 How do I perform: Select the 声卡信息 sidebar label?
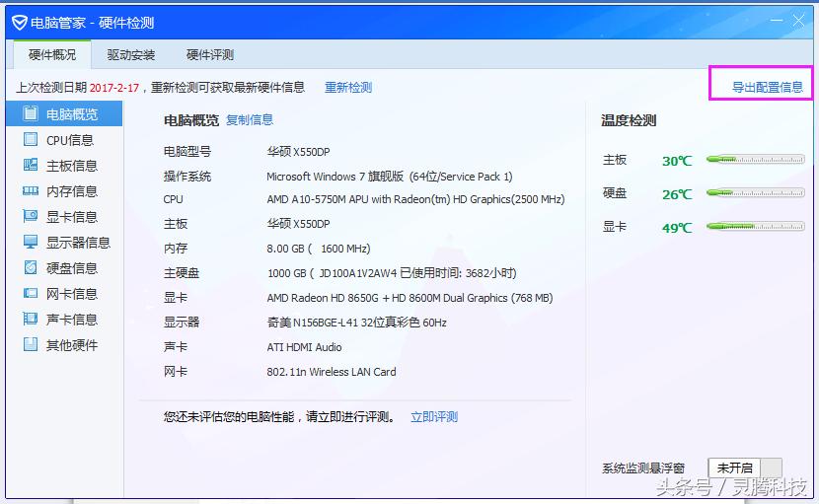click(72, 320)
